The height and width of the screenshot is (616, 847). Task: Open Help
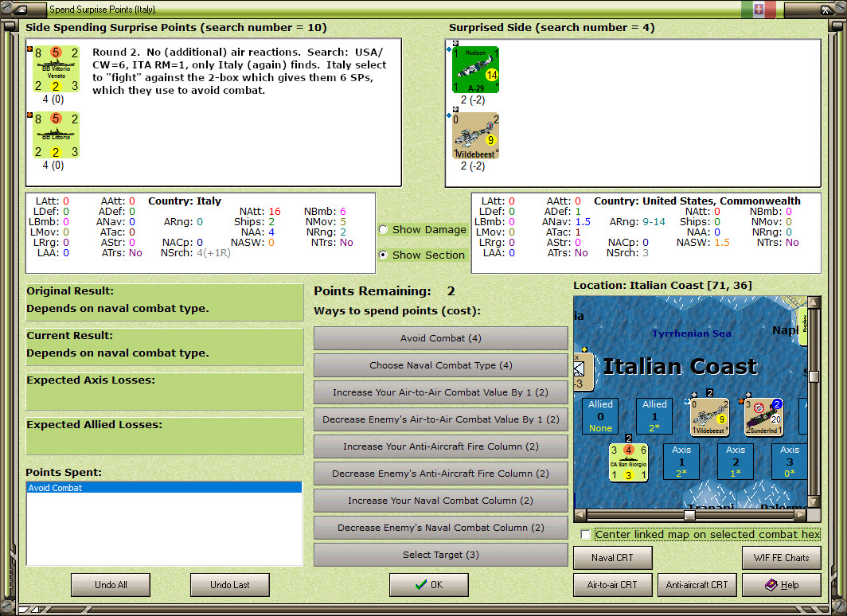coord(782,585)
